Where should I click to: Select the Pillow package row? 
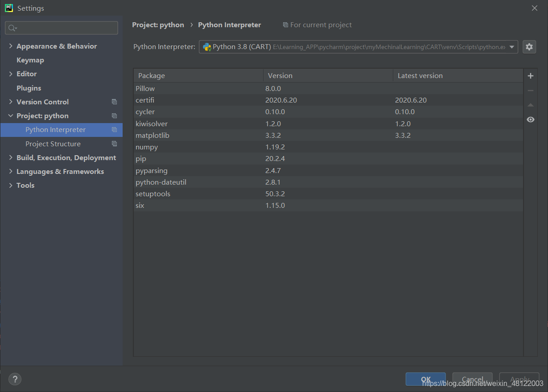click(328, 88)
